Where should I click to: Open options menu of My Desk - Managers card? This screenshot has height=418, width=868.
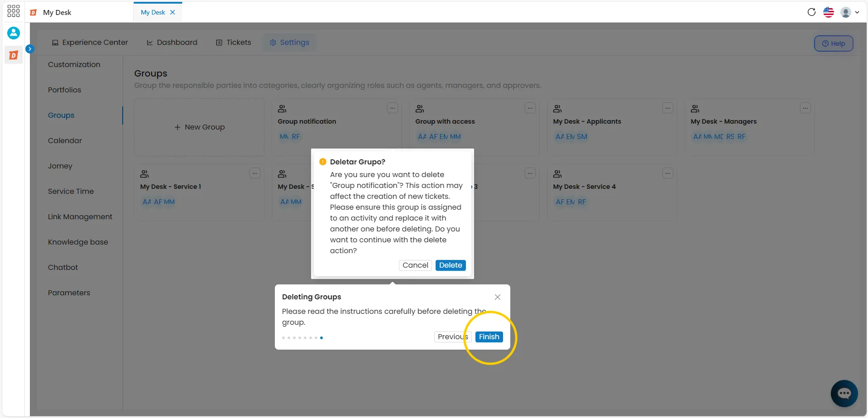point(806,108)
